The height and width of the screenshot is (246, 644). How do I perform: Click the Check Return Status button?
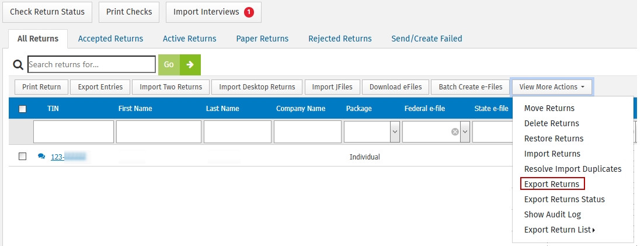point(47,12)
